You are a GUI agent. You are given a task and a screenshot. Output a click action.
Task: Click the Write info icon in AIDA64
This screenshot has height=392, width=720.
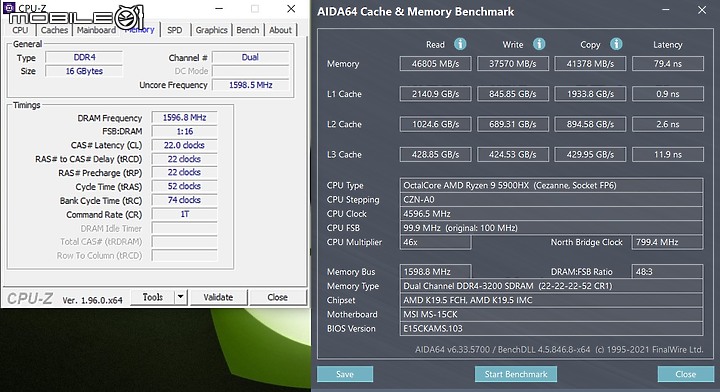click(x=539, y=44)
